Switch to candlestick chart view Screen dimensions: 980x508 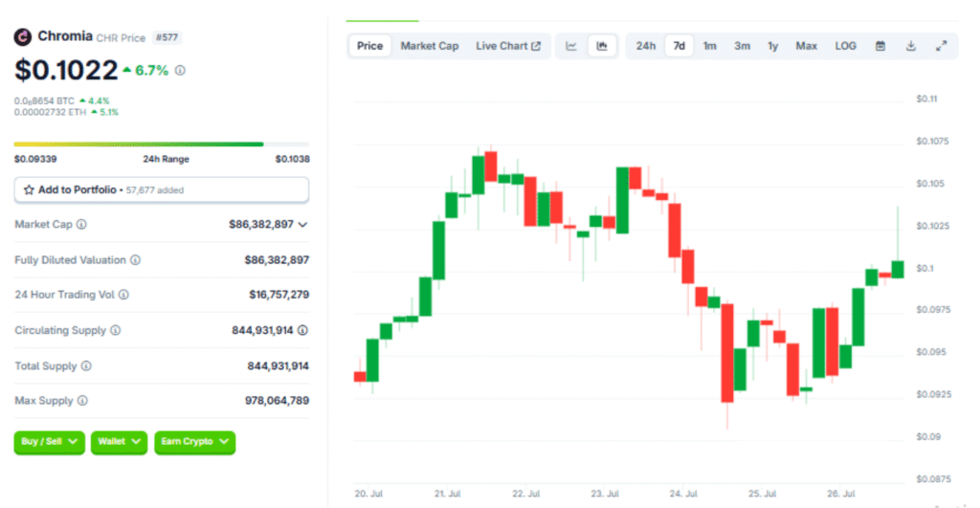point(602,46)
